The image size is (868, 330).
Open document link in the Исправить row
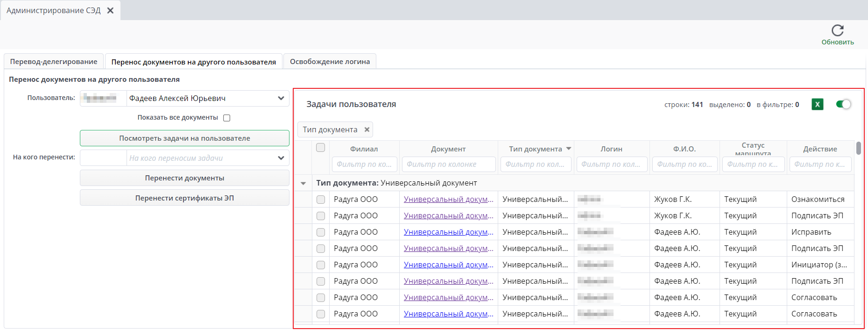click(x=448, y=232)
